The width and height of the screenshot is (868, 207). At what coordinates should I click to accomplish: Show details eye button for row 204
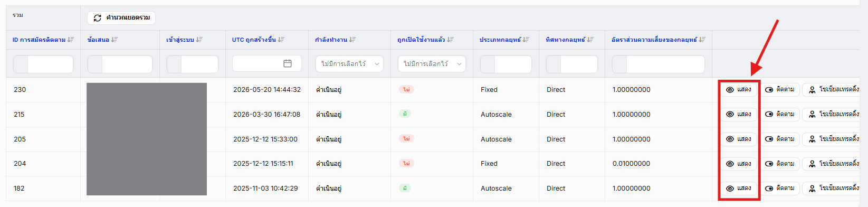pyautogui.click(x=739, y=164)
